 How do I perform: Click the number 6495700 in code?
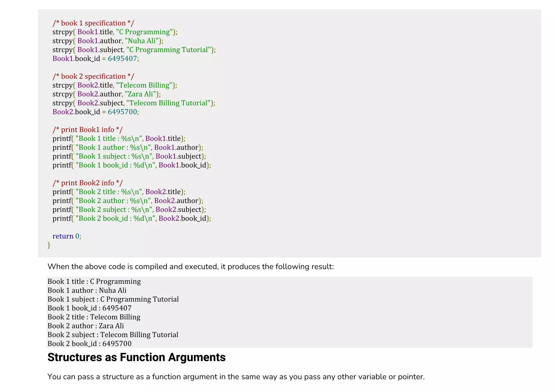[x=122, y=112]
